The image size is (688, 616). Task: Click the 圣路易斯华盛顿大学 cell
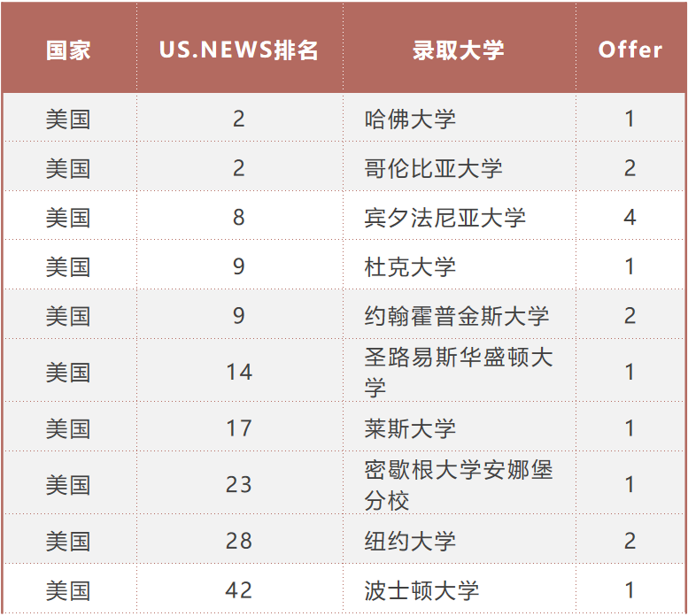[458, 372]
